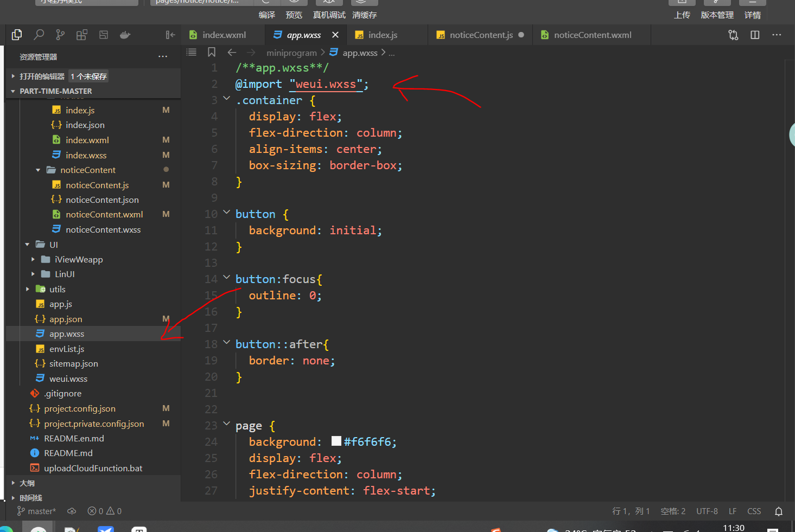Change UTF-8 encoding in status bar
This screenshot has width=795, height=532.
707,511
